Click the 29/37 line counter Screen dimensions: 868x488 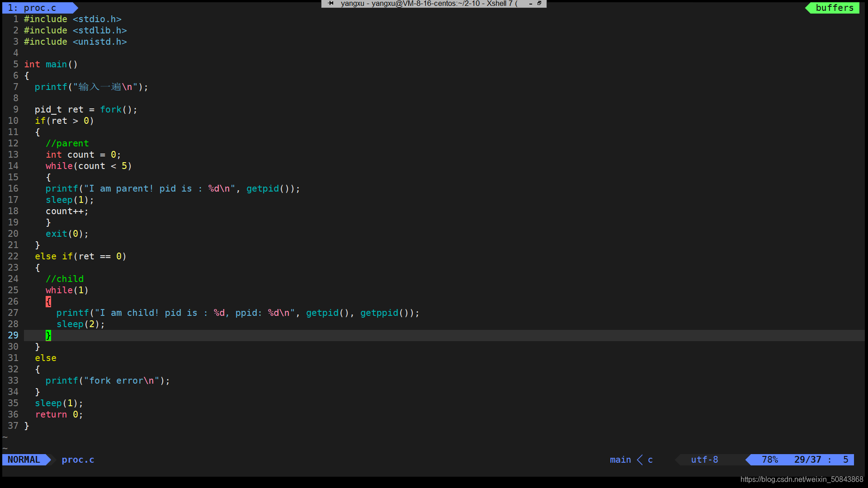(x=807, y=460)
